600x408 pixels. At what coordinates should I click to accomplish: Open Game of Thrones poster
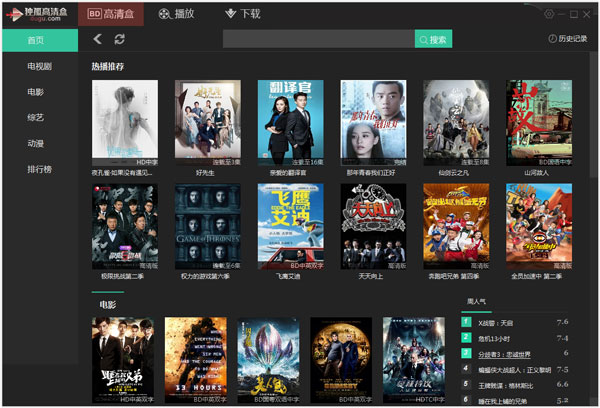tap(208, 227)
